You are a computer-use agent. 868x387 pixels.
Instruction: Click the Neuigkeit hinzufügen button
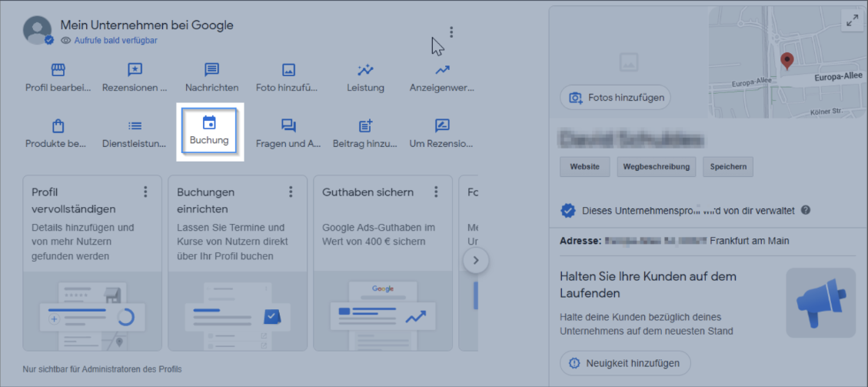626,363
